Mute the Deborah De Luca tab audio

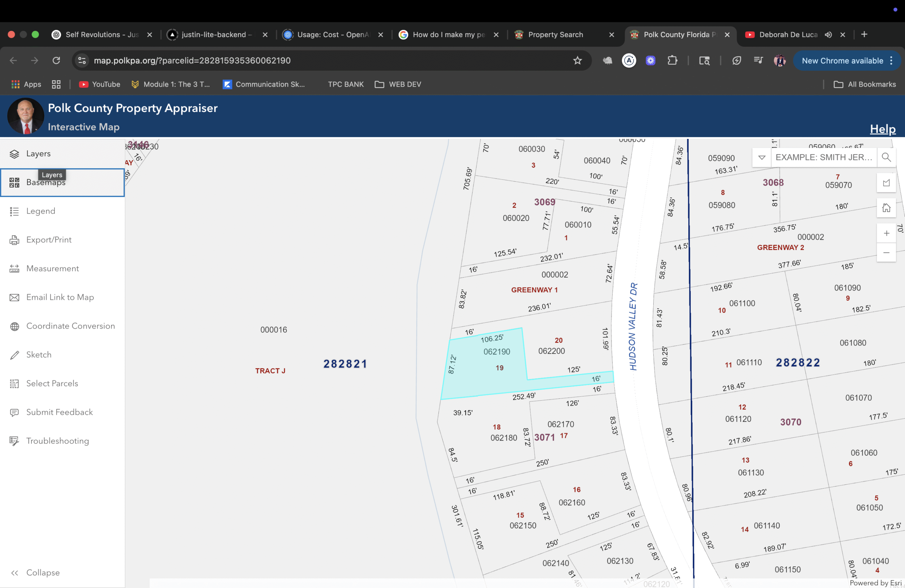point(828,35)
